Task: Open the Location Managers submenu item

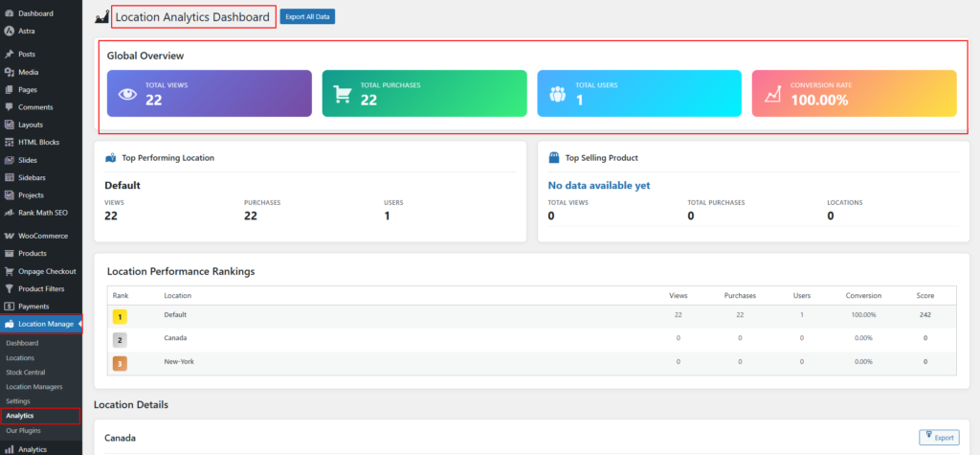Action: pos(33,386)
